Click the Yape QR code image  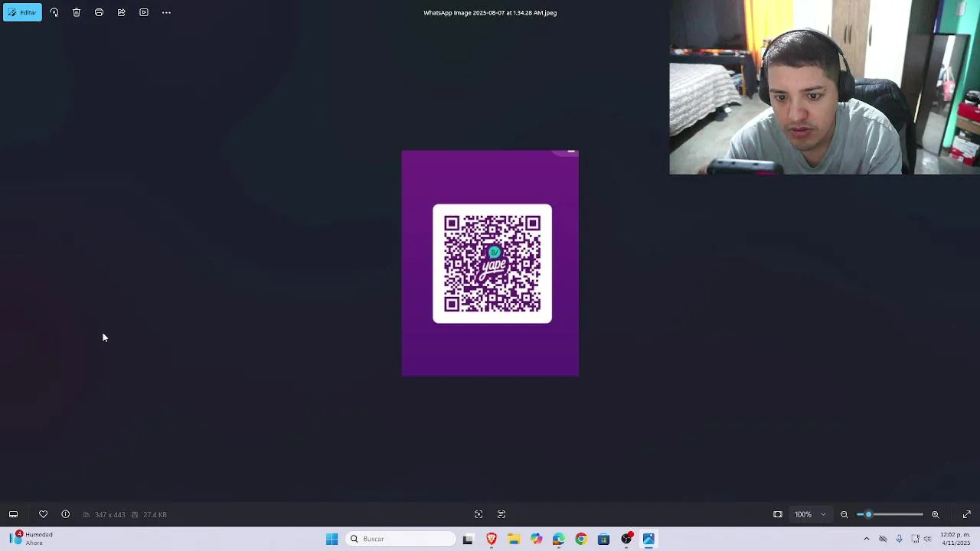492,263
